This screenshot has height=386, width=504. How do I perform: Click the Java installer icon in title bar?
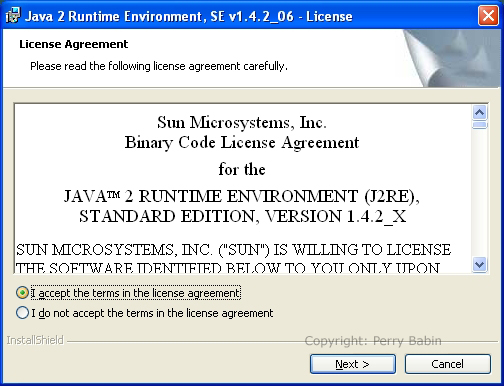(x=13, y=16)
